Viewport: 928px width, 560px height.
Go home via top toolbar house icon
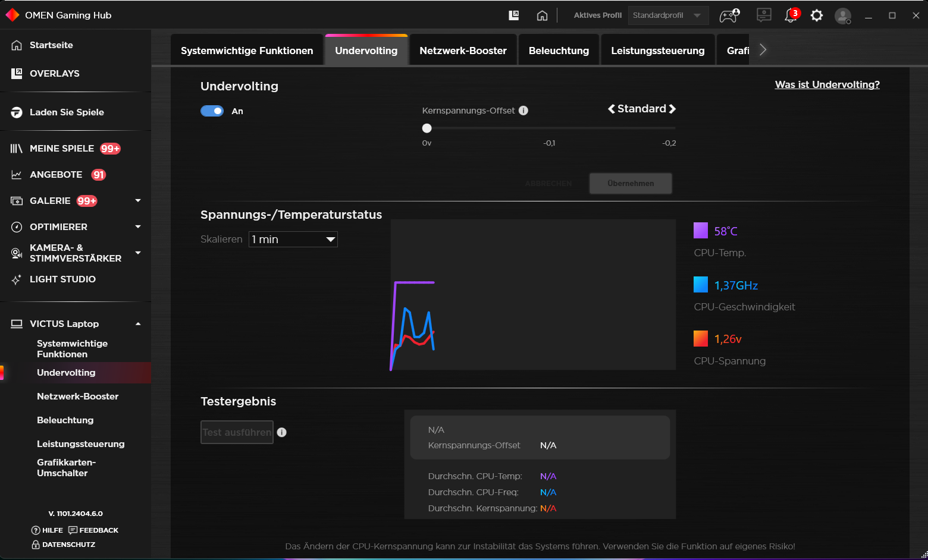pyautogui.click(x=542, y=15)
